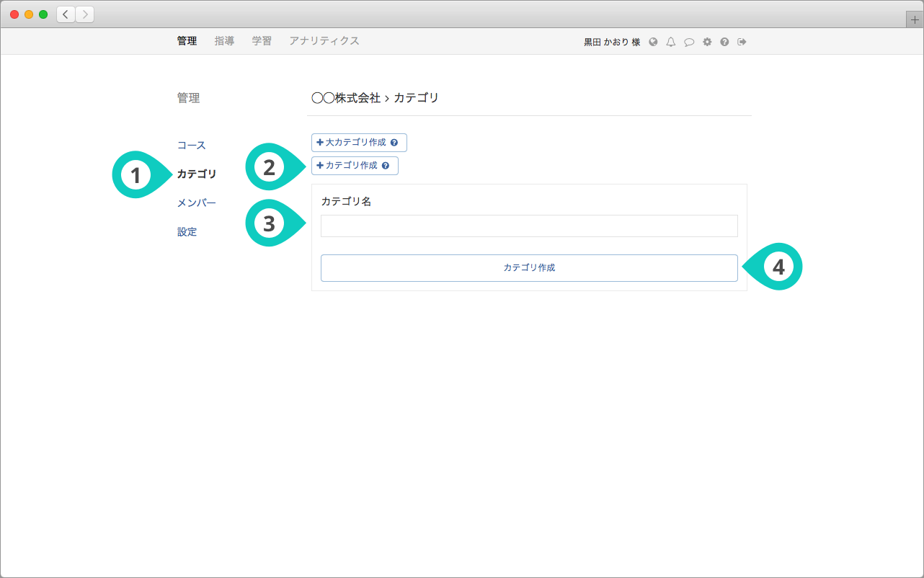Image resolution: width=924 pixels, height=578 pixels.
Task: Focus the カテゴリ名 text field
Action: click(529, 226)
